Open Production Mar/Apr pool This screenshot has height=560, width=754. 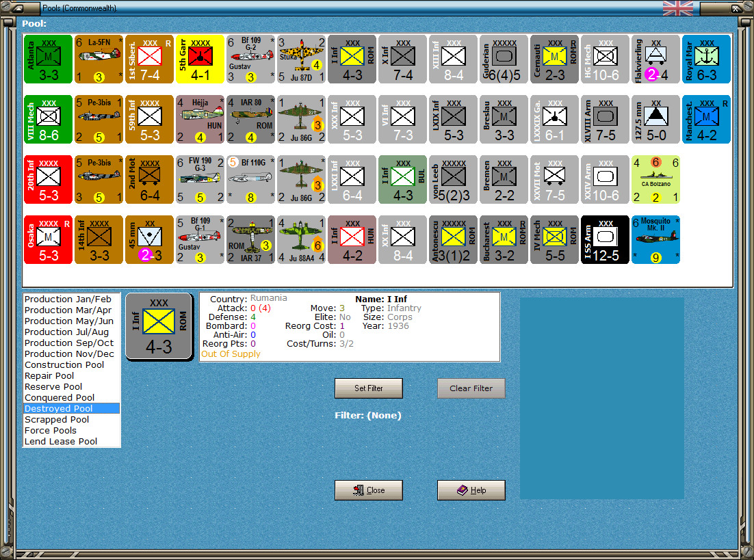click(x=71, y=310)
